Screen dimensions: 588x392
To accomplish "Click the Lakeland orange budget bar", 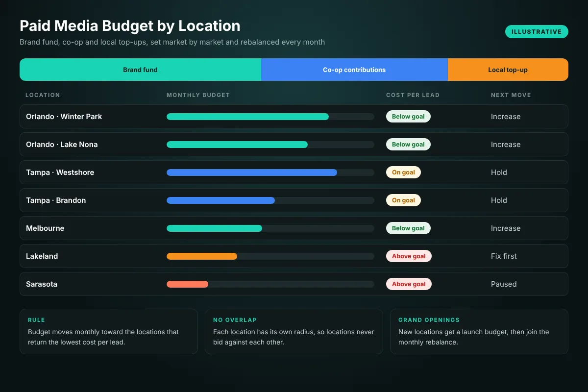I will [x=202, y=256].
